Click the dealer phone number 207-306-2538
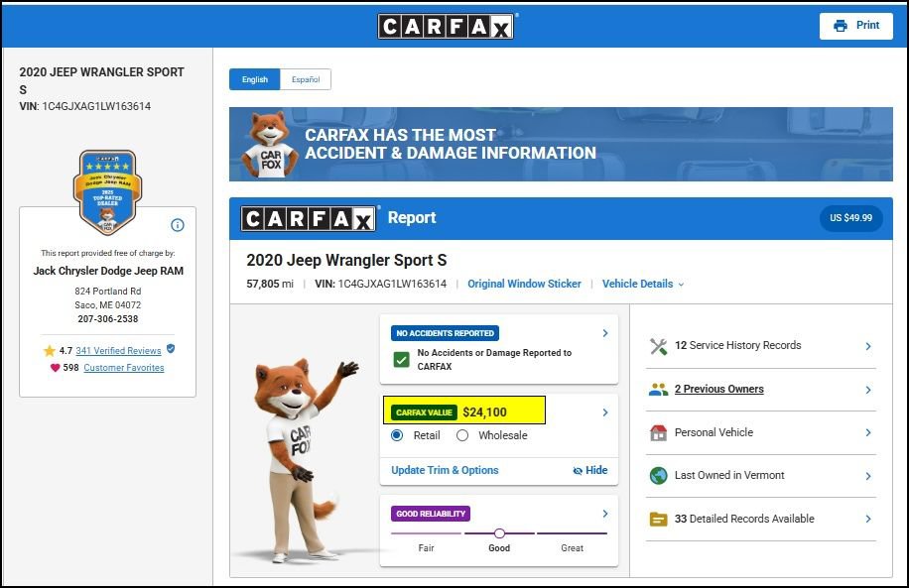The height and width of the screenshot is (588, 909). coord(108,319)
